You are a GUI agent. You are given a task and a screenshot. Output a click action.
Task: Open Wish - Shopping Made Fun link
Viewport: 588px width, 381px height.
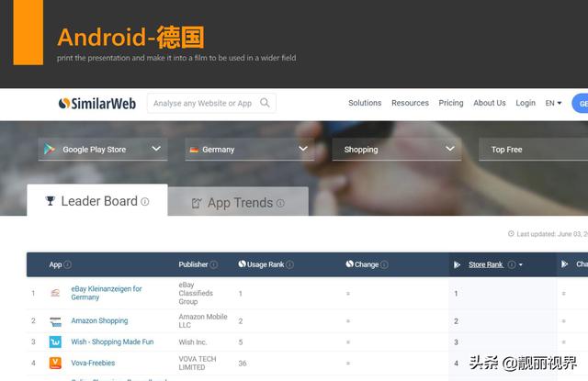112,342
